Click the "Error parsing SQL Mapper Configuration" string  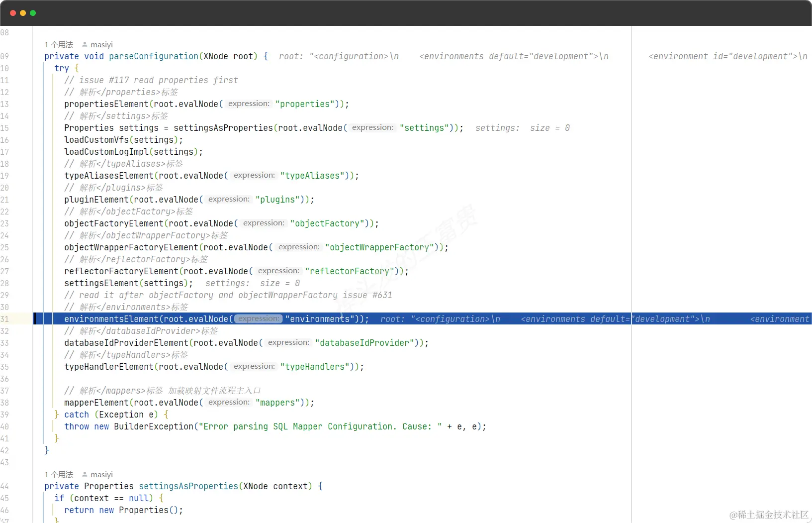tap(320, 426)
